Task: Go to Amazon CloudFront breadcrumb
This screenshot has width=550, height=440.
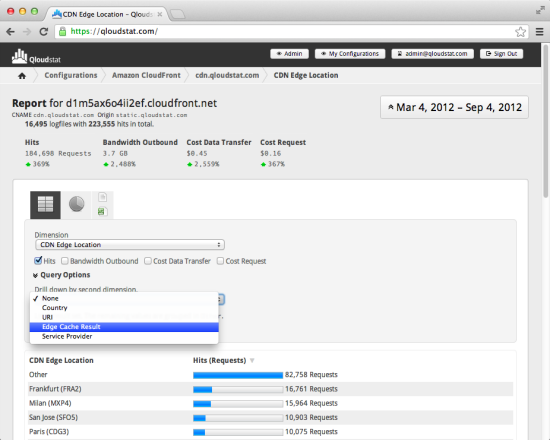Action: 146,75
